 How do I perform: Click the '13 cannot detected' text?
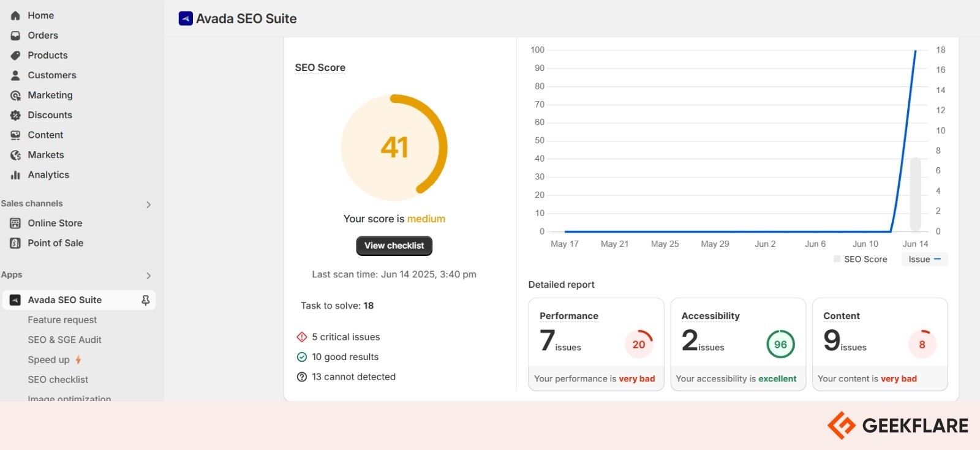point(354,377)
